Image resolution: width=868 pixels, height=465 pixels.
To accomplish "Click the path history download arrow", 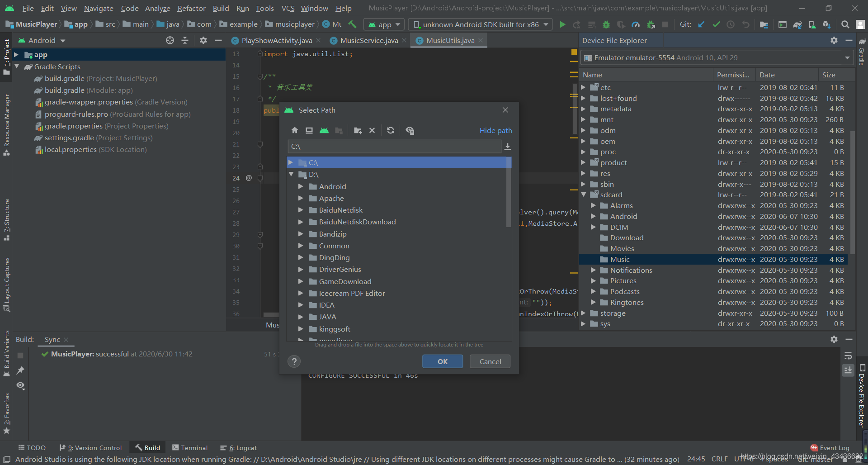I will tap(508, 147).
